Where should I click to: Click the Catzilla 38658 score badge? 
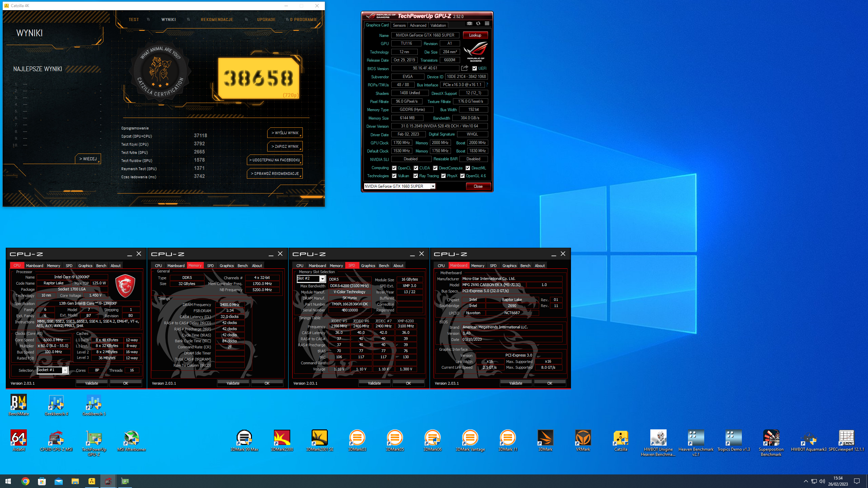point(258,78)
